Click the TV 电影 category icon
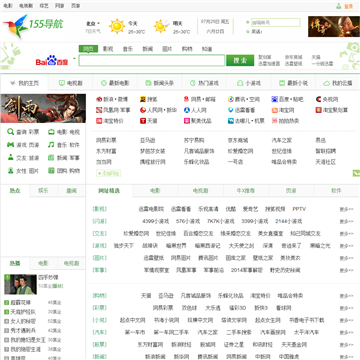The width and height of the screenshot is (360, 360). click(x=51, y=132)
